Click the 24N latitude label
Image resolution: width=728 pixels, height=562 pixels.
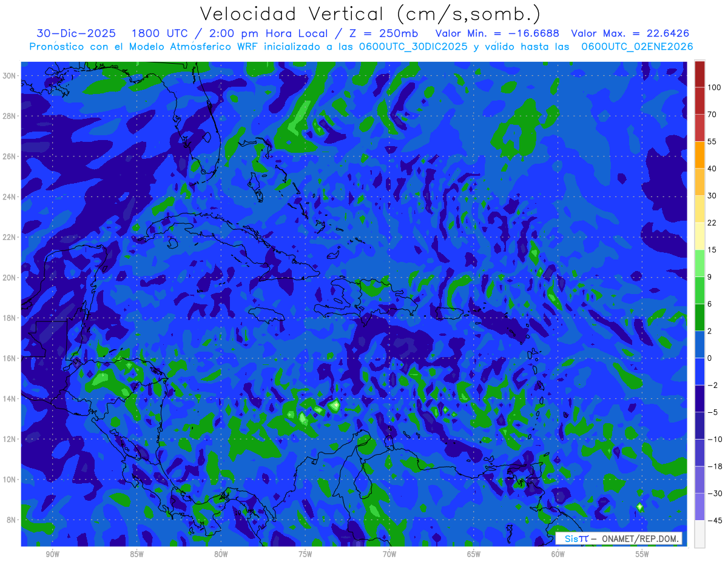pyautogui.click(x=9, y=197)
